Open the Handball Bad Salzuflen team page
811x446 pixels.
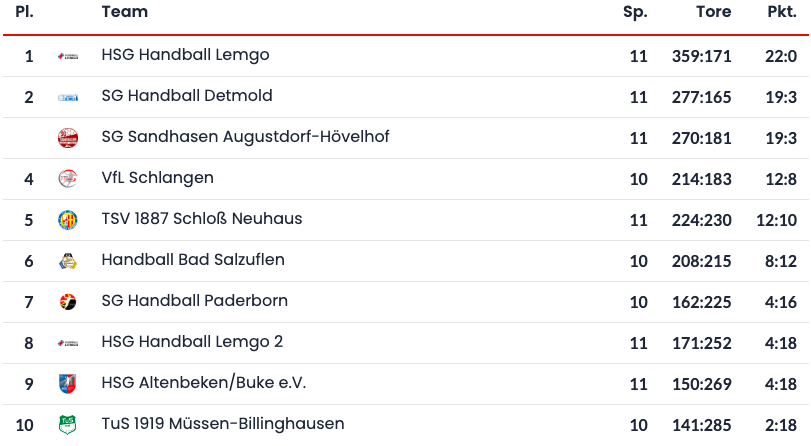(x=193, y=260)
